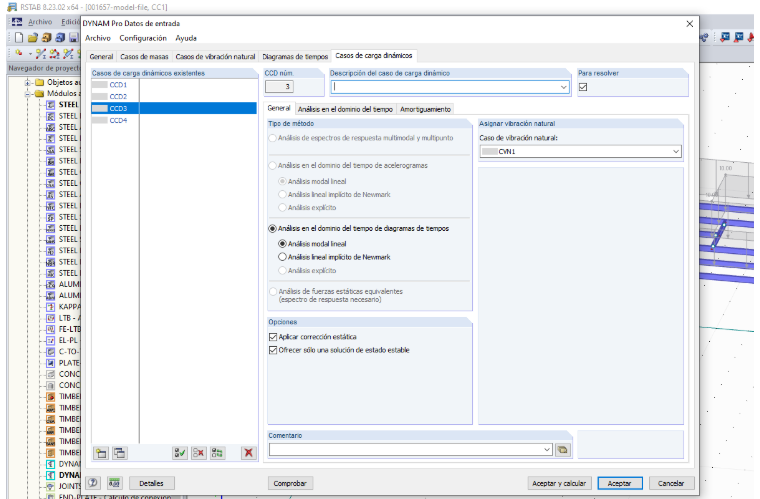Open the STEEL module icon in navigator
The width and height of the screenshot is (760, 499).
[x=50, y=105]
